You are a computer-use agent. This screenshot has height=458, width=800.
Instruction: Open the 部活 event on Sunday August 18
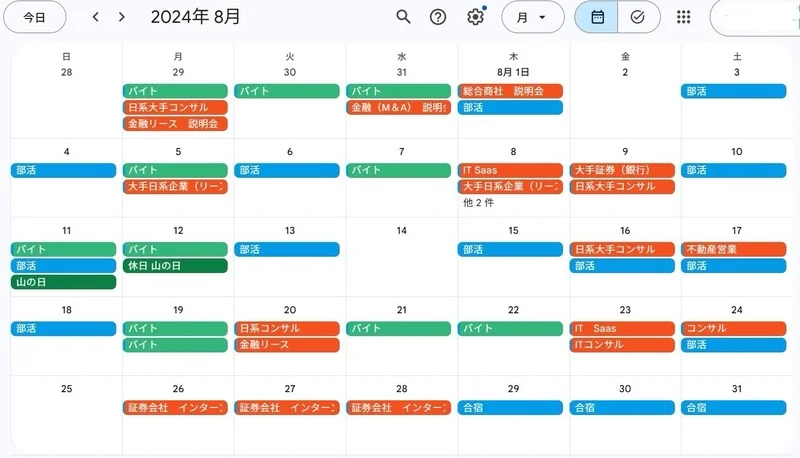(63, 328)
